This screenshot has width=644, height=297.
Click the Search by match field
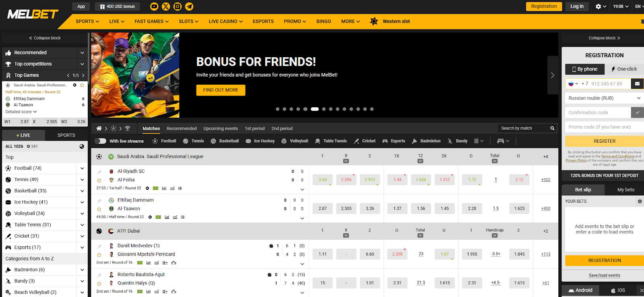pyautogui.click(x=523, y=129)
